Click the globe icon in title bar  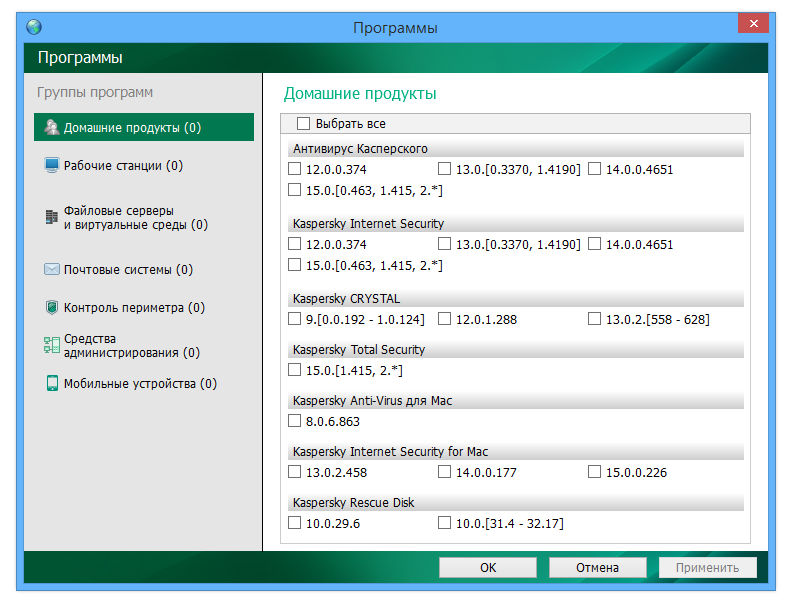[x=34, y=27]
